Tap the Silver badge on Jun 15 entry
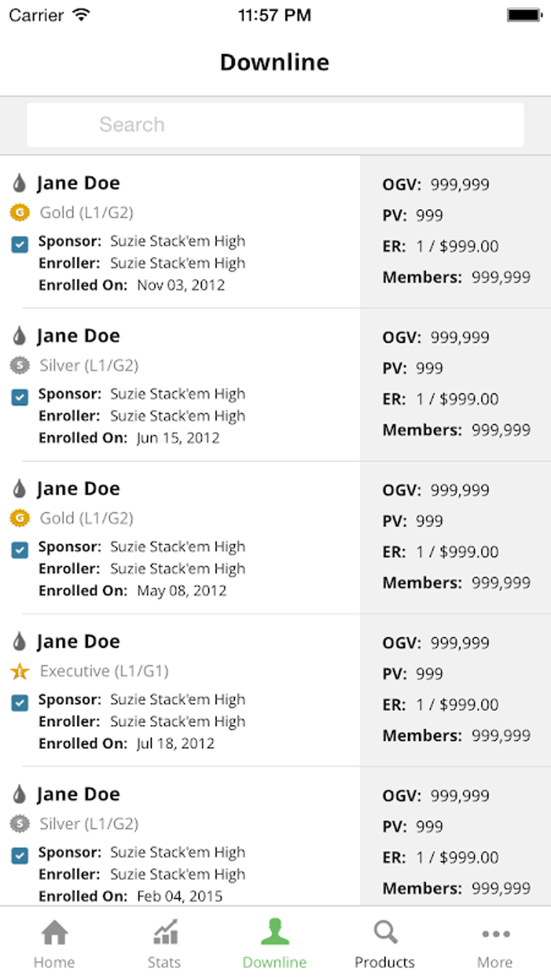This screenshot has height=980, width=551. (x=20, y=365)
